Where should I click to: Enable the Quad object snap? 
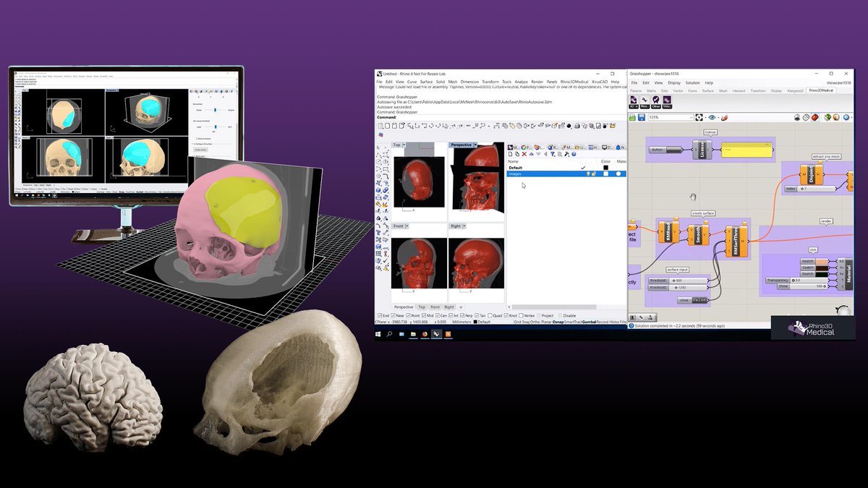(490, 316)
